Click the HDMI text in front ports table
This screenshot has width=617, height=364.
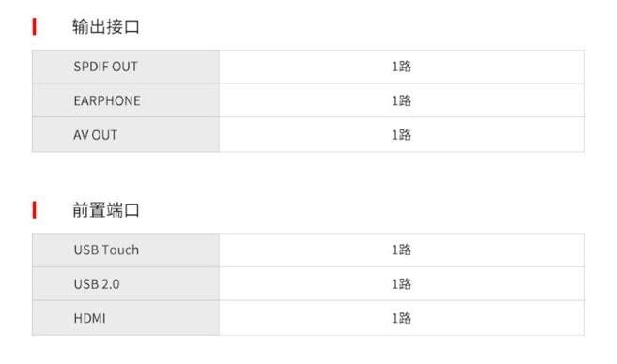coord(90,318)
